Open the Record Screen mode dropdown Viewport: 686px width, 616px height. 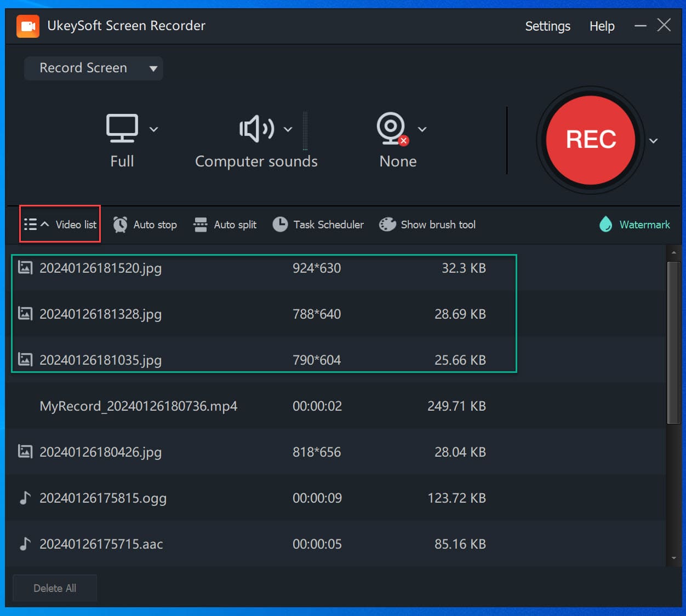(x=93, y=68)
